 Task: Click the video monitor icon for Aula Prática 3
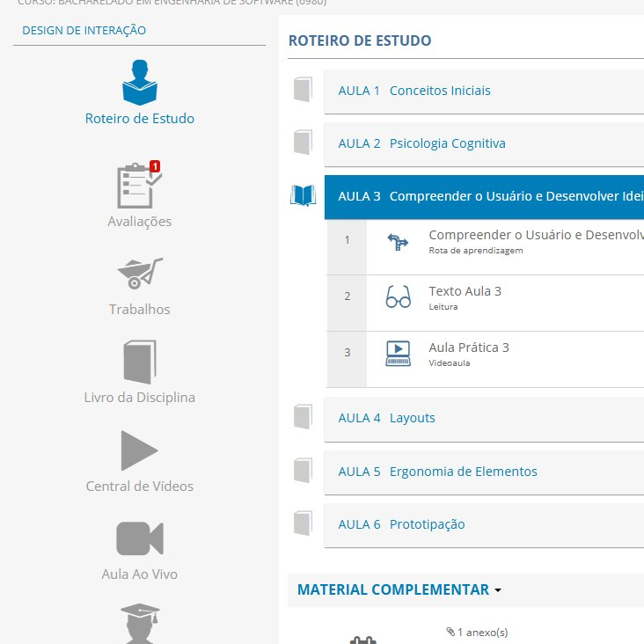click(x=398, y=353)
